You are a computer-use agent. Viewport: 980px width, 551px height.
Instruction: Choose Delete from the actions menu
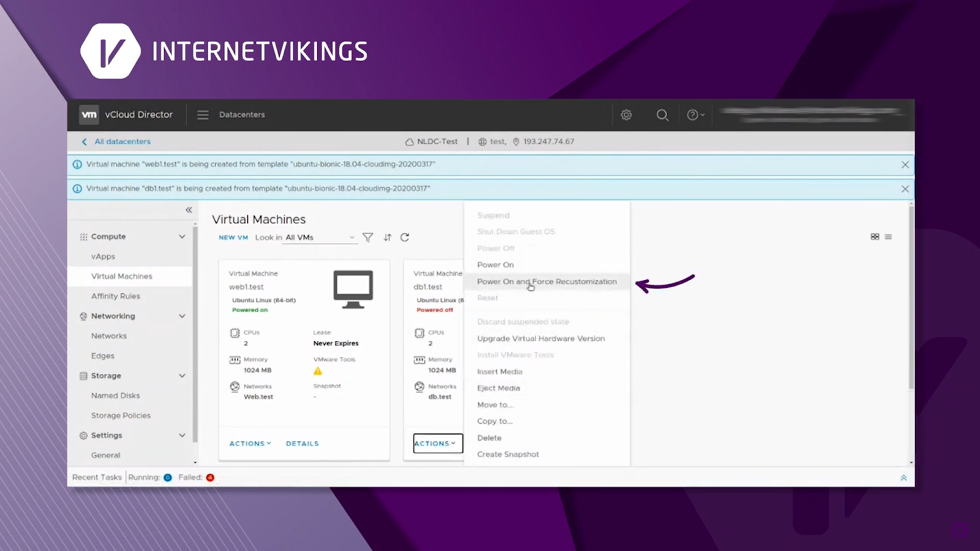(489, 438)
